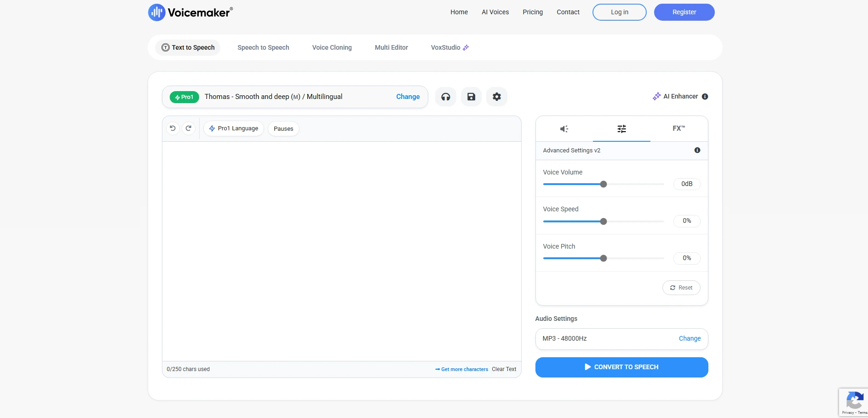
Task: Click the Advanced Settings v2 info icon
Action: pyautogui.click(x=697, y=150)
